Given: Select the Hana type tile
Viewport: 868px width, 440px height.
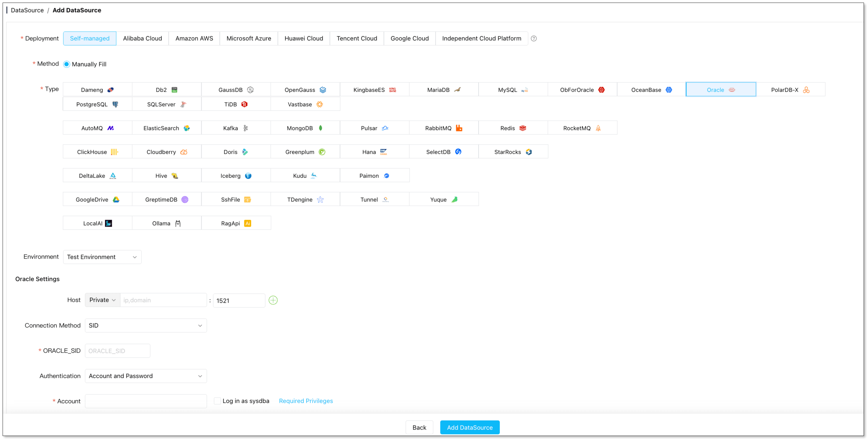Looking at the screenshot, I should [375, 152].
